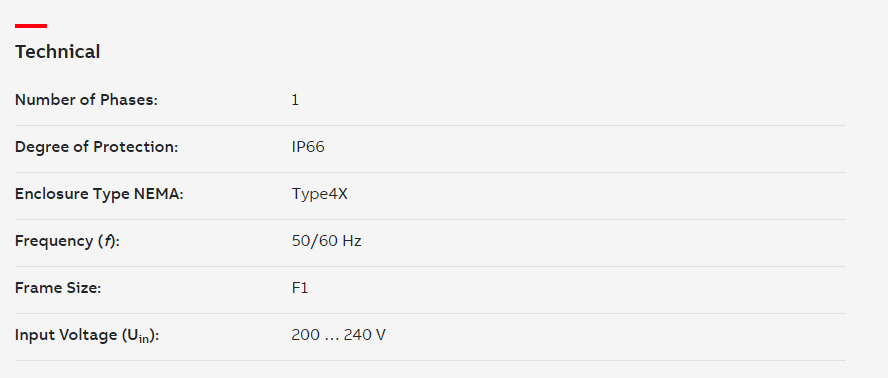Select the Enclosure Type NEMA label
888x378 pixels.
(x=100, y=194)
